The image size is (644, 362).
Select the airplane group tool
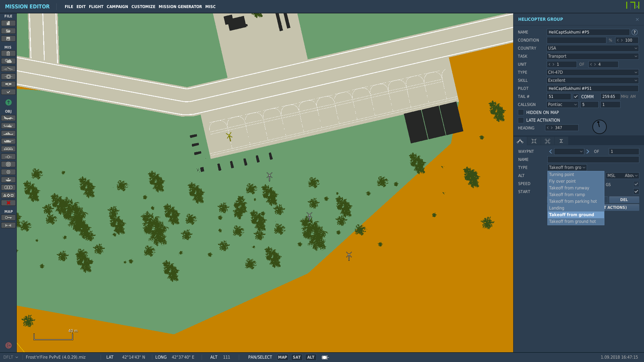pyautogui.click(x=8, y=118)
